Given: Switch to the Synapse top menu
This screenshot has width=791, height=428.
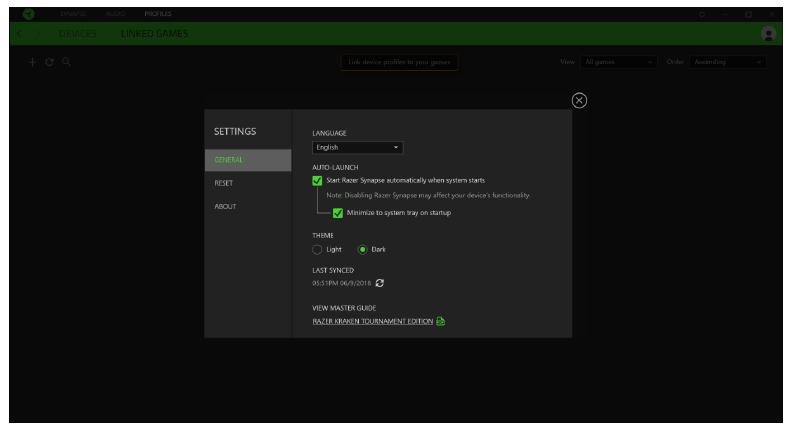Looking at the screenshot, I should pyautogui.click(x=73, y=14).
